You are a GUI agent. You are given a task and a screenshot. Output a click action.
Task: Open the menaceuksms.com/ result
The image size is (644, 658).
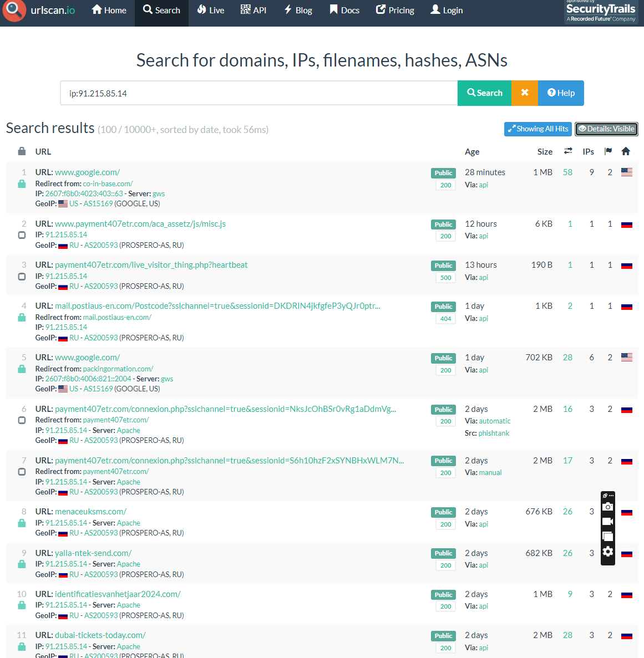(x=90, y=512)
